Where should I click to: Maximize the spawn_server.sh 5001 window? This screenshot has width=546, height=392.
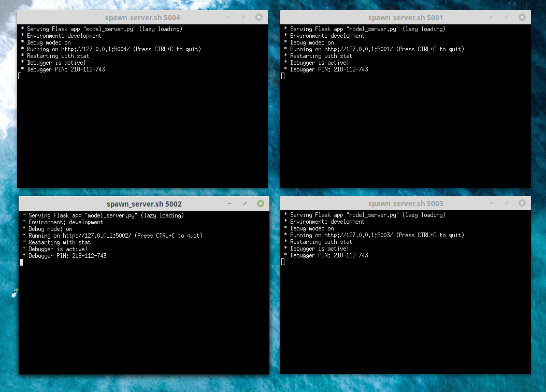point(506,17)
